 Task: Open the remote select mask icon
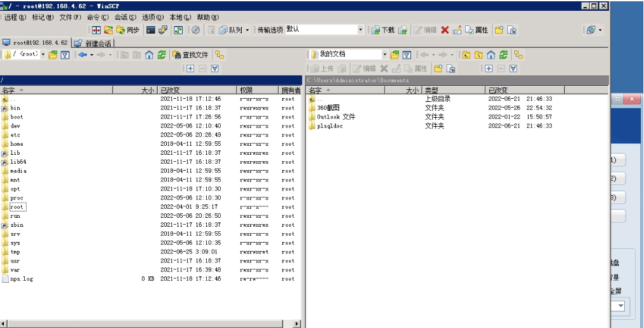point(215,69)
